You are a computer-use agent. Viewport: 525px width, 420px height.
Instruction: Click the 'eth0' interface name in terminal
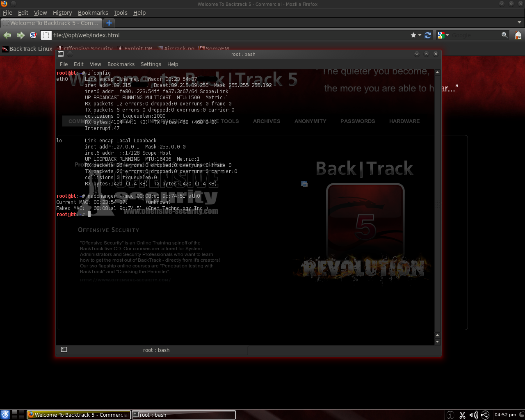click(62, 79)
